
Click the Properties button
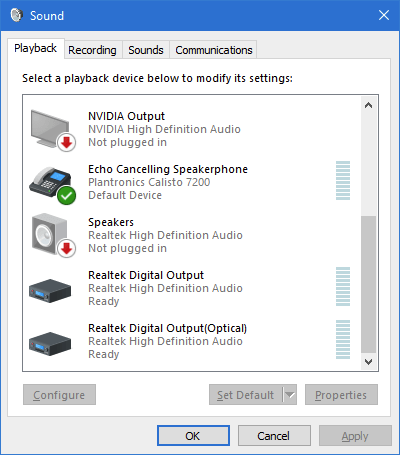(x=341, y=395)
